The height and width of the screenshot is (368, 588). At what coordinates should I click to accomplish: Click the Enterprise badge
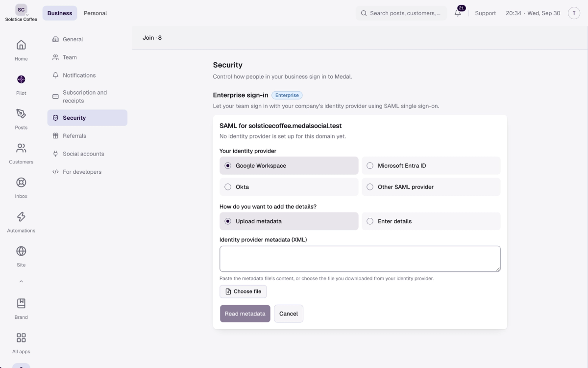(287, 95)
